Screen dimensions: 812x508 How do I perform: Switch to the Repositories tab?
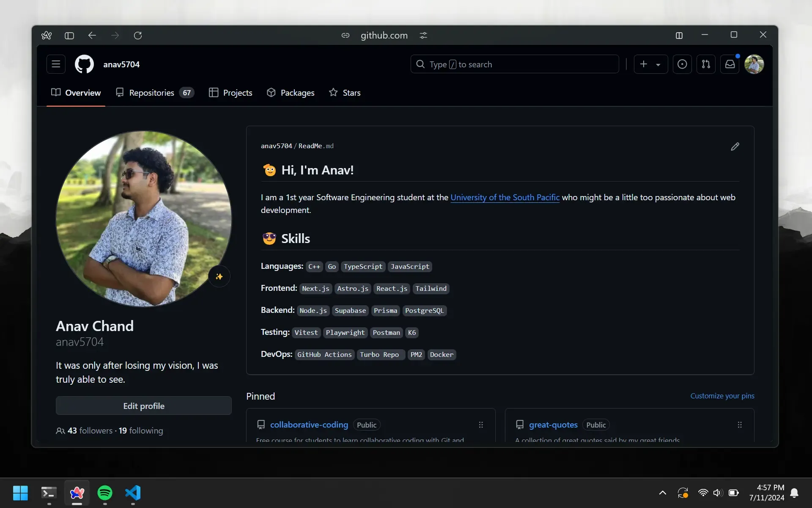155,93
